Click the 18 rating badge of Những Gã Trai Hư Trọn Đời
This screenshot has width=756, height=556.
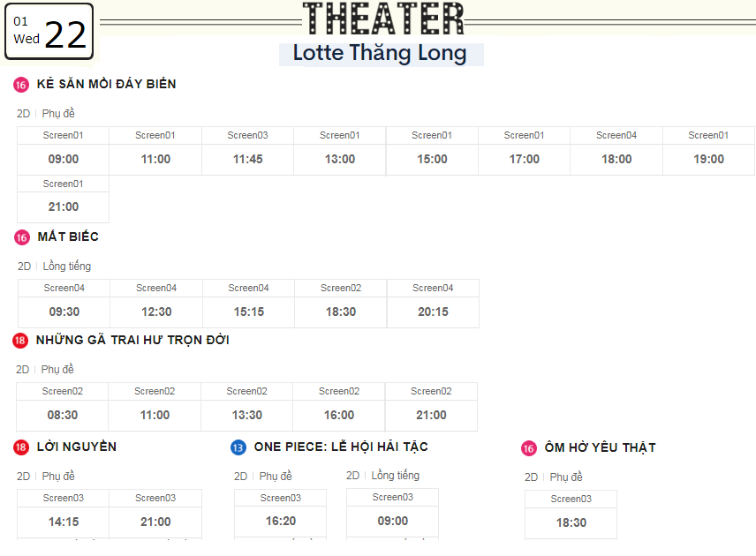pyautogui.click(x=19, y=340)
